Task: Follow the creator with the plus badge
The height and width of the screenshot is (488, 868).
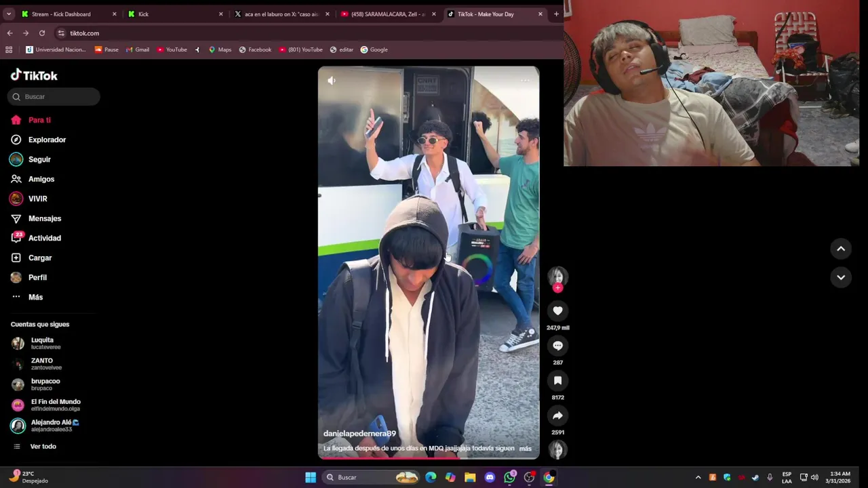Action: pos(557,288)
